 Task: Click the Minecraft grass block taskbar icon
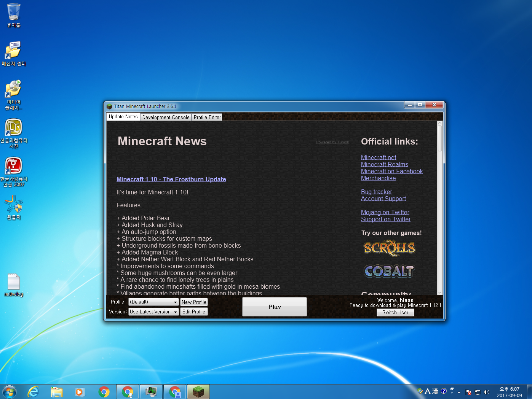(x=198, y=392)
